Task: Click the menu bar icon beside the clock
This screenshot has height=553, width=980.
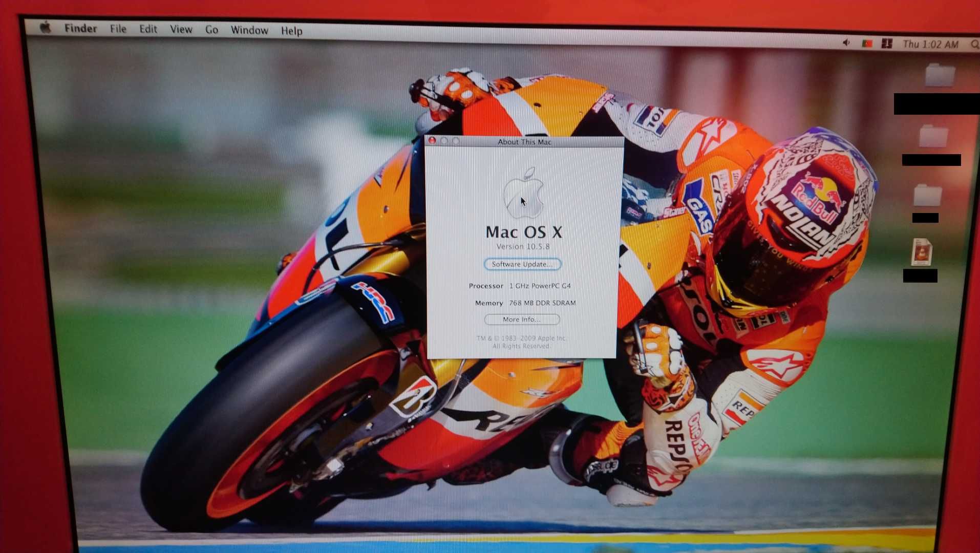Action: 887,44
